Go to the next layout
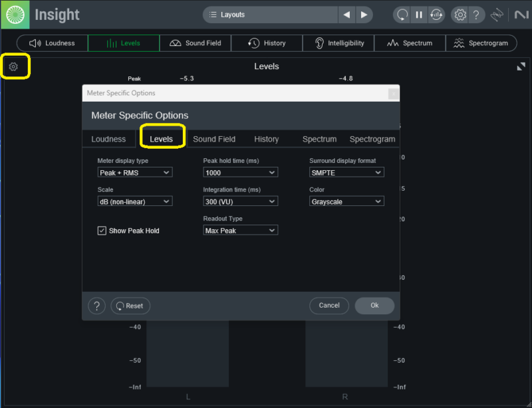 [364, 15]
